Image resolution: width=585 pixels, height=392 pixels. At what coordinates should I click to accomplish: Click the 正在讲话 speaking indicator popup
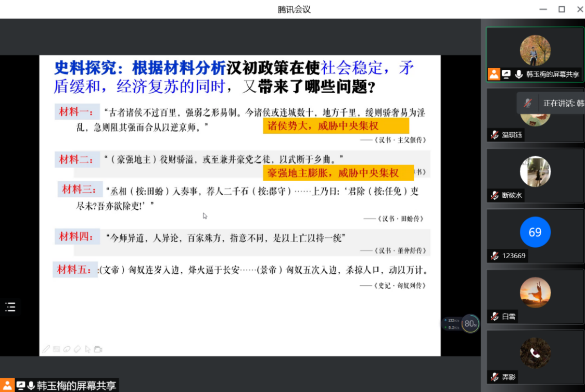point(552,103)
